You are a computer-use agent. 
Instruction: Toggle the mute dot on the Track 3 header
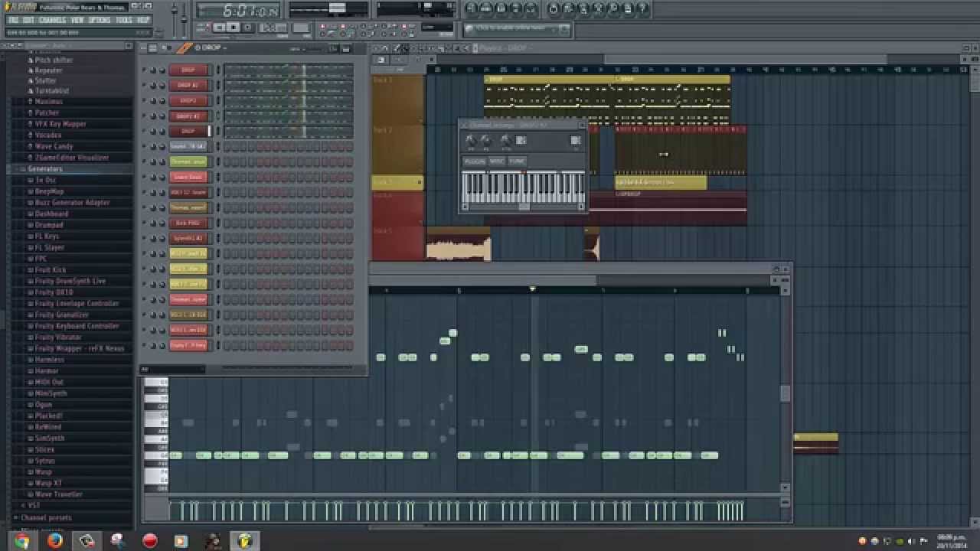(420, 182)
